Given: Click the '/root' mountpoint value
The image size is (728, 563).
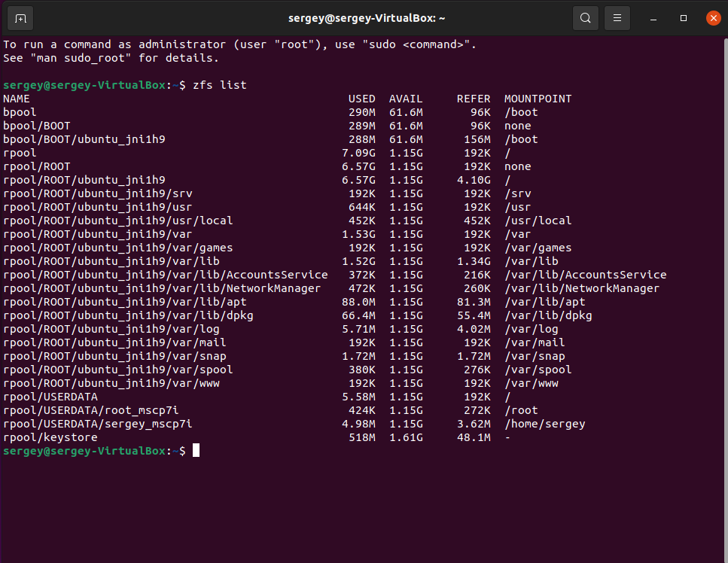Looking at the screenshot, I should click(x=522, y=410).
